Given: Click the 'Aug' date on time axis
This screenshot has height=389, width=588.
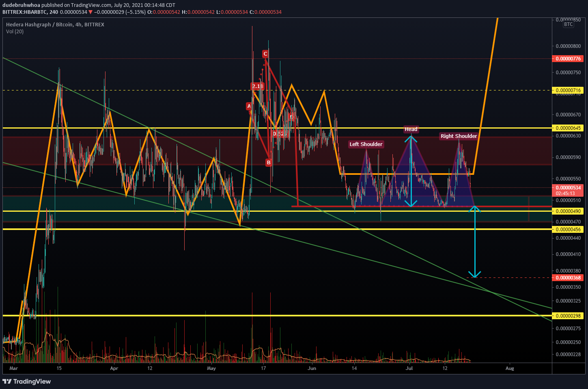Looking at the screenshot, I should 510,368.
